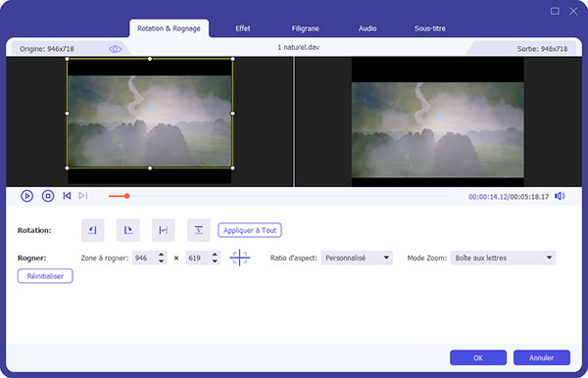Play the video preview
The width and height of the screenshot is (588, 378).
click(26, 196)
